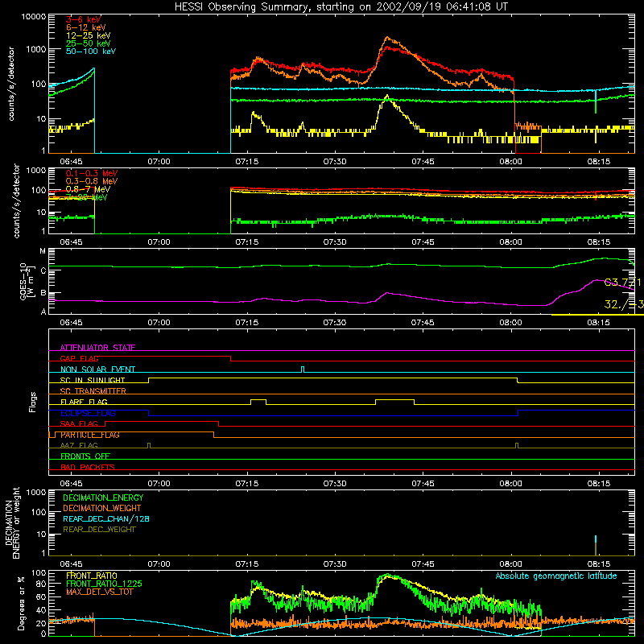644x644 pixels.
Task: Select the blue ECLIPSE_FLAG label
Action: [88, 413]
